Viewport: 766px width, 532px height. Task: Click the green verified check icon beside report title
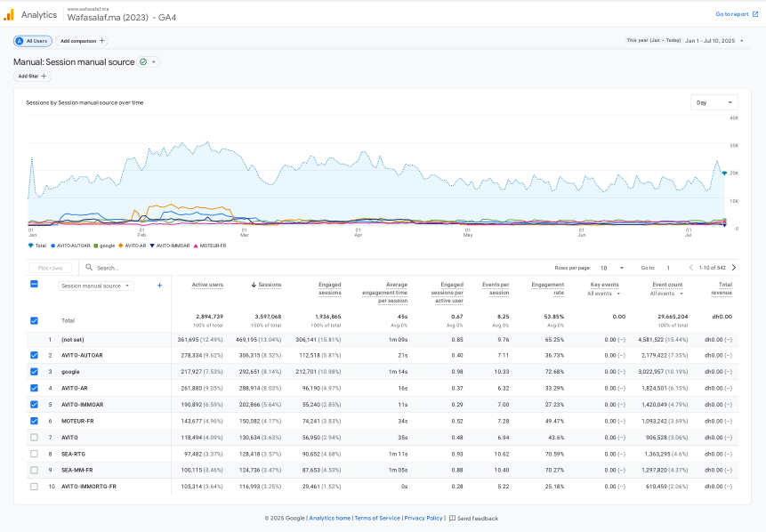click(143, 62)
